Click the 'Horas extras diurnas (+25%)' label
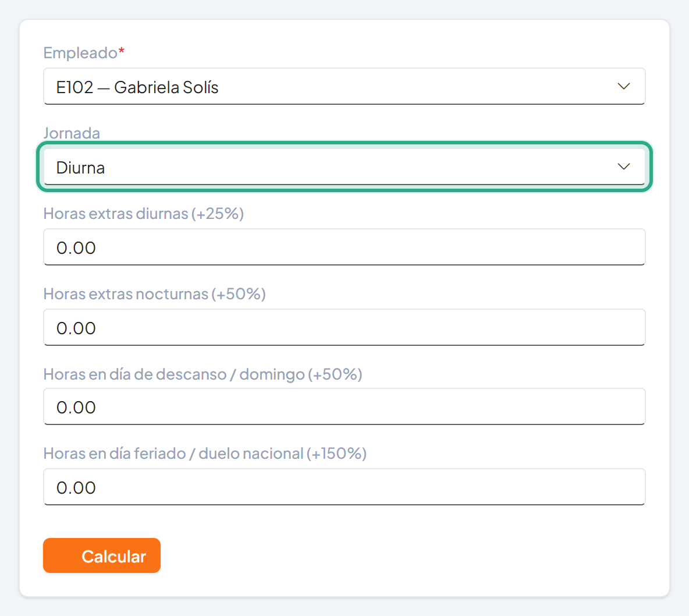The image size is (689, 616). click(143, 213)
